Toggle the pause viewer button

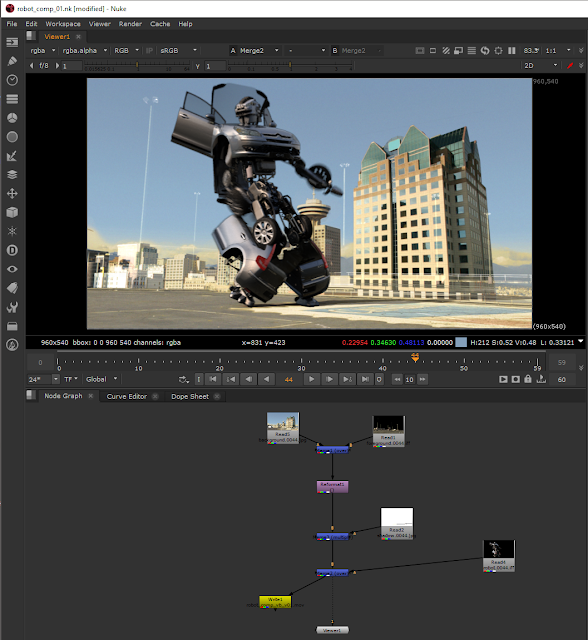tap(512, 51)
